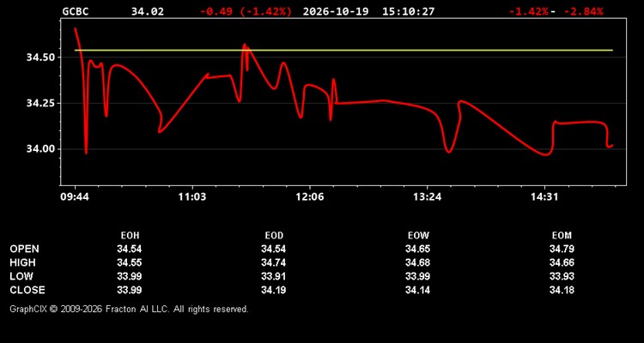
Task: Click the EOM column header
Action: tap(562, 236)
